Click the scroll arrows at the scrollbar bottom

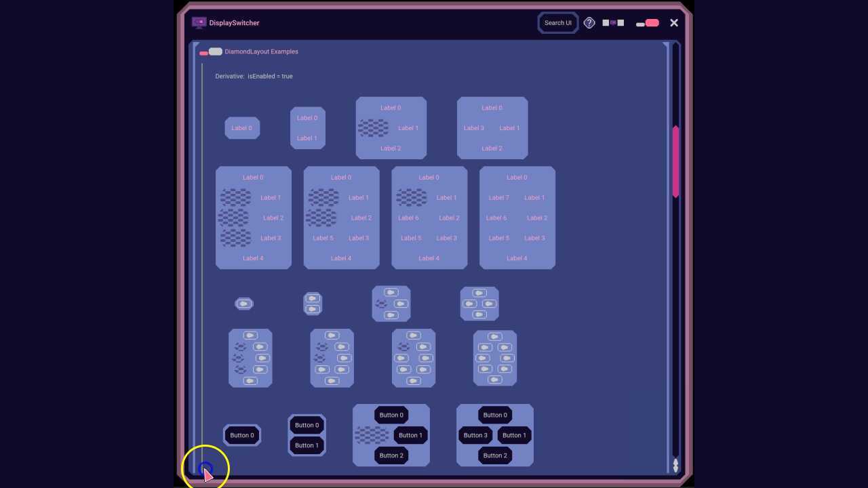click(675, 465)
